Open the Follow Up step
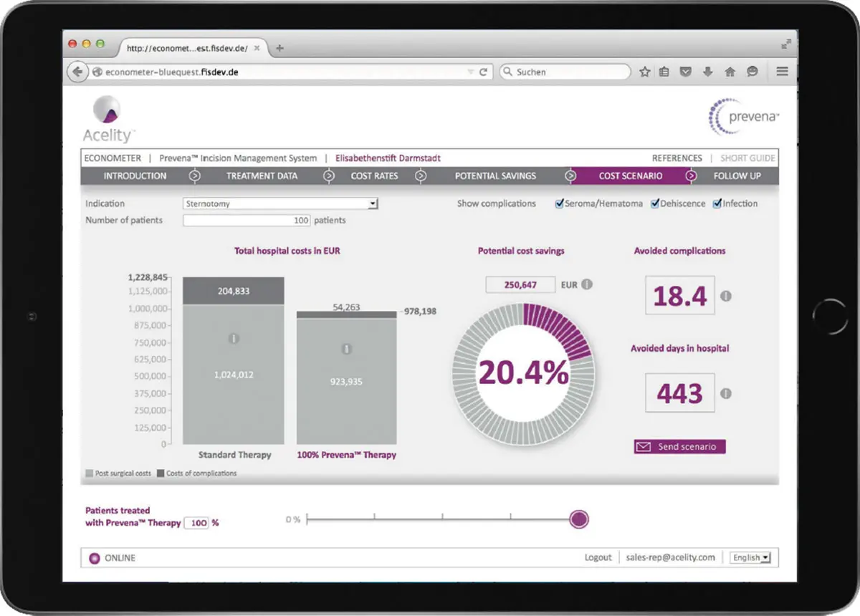The height and width of the screenshot is (616, 860). [x=737, y=176]
